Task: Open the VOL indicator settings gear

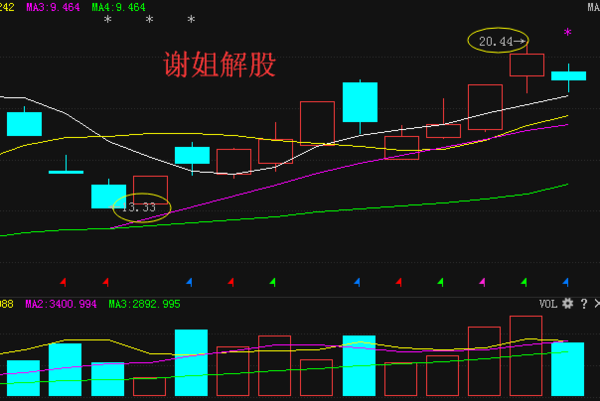Action: point(567,303)
